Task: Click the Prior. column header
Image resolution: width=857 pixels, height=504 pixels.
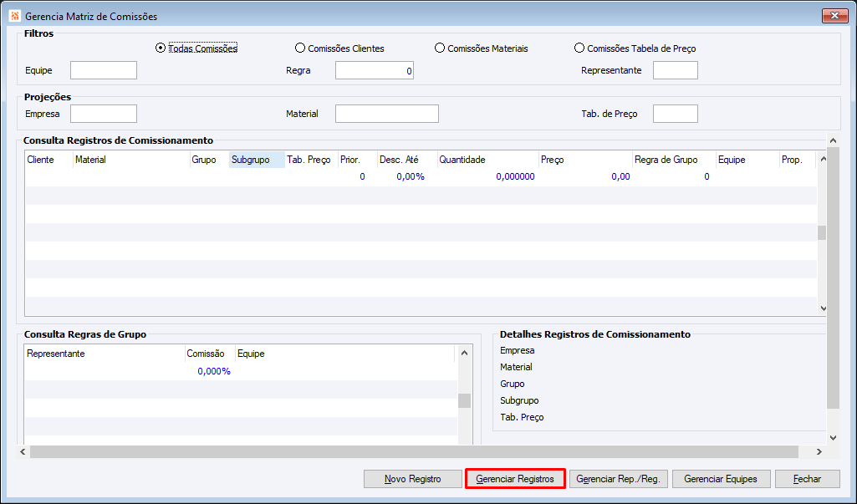Action: coord(358,160)
